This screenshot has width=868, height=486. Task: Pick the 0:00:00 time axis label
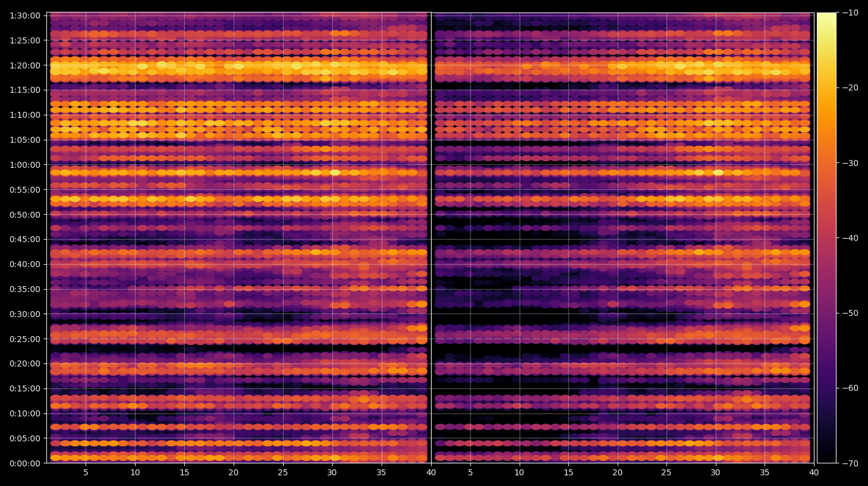pos(25,463)
